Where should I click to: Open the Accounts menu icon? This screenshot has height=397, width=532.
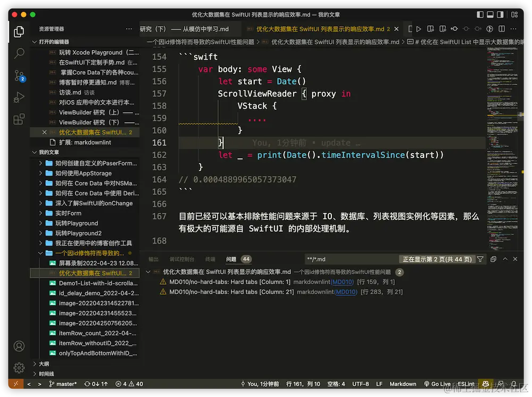[x=19, y=346]
